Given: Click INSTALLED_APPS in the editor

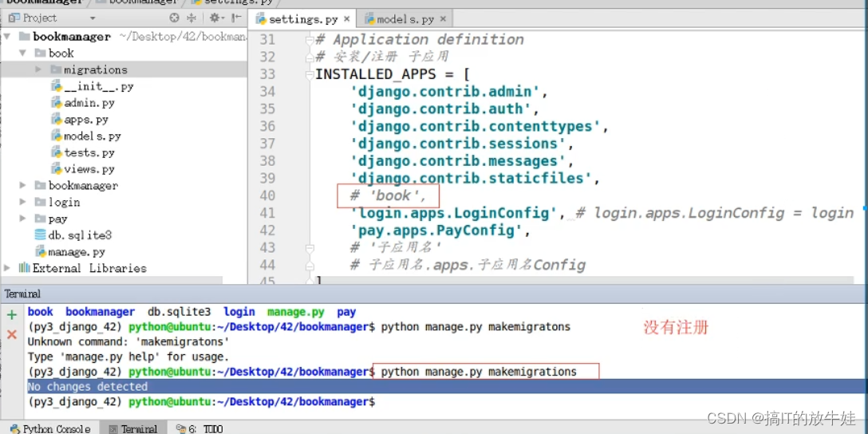Looking at the screenshot, I should [377, 74].
